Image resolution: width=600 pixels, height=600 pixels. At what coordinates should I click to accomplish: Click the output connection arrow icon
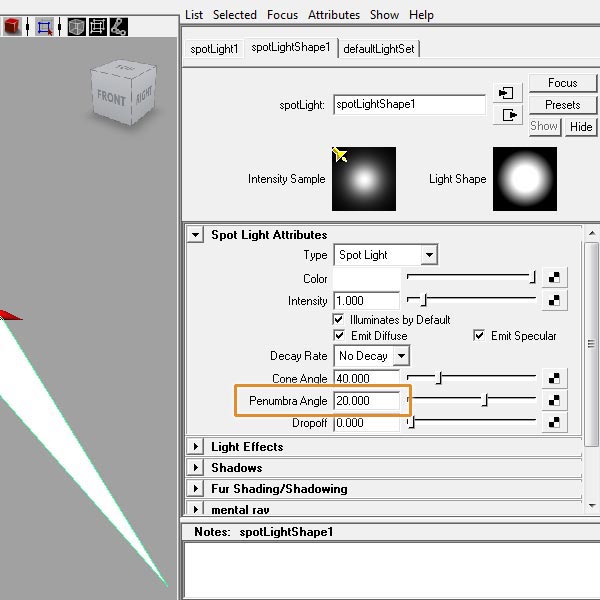(507, 115)
